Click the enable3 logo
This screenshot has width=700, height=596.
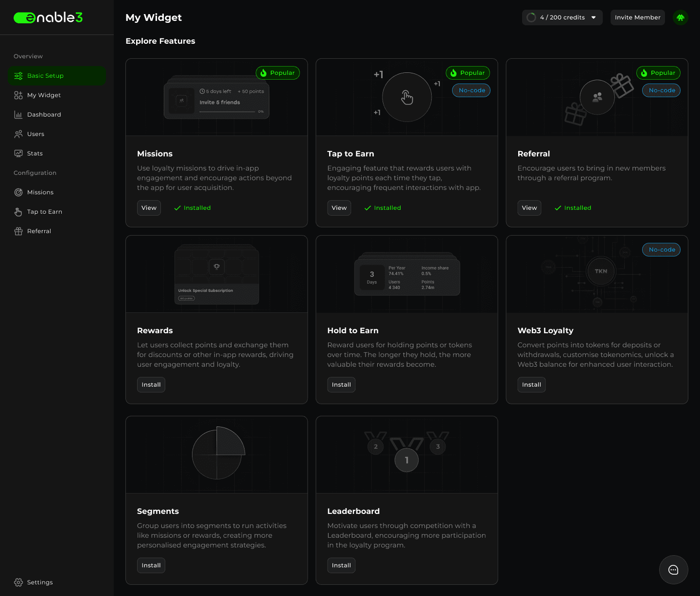pos(48,17)
